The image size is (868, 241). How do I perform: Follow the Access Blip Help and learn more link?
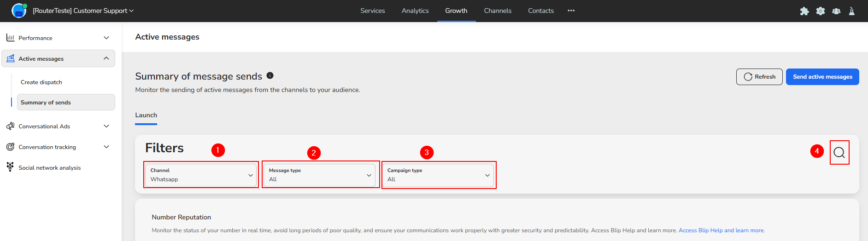click(x=721, y=230)
